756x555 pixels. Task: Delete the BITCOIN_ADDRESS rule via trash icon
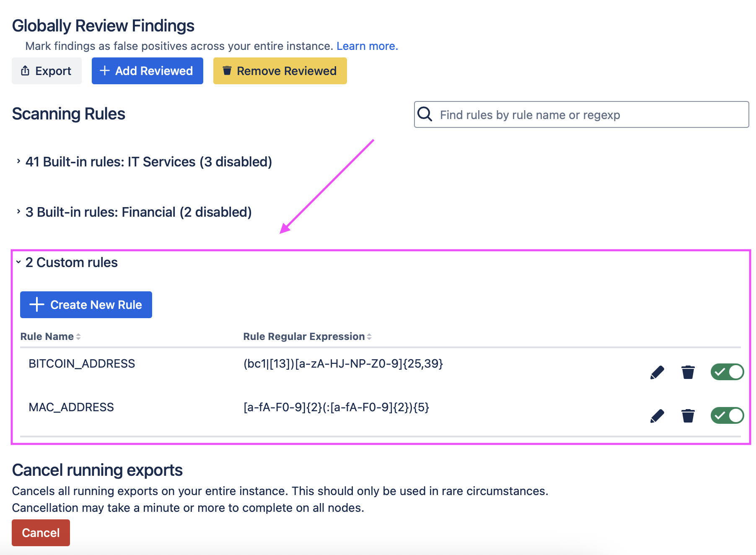point(688,372)
